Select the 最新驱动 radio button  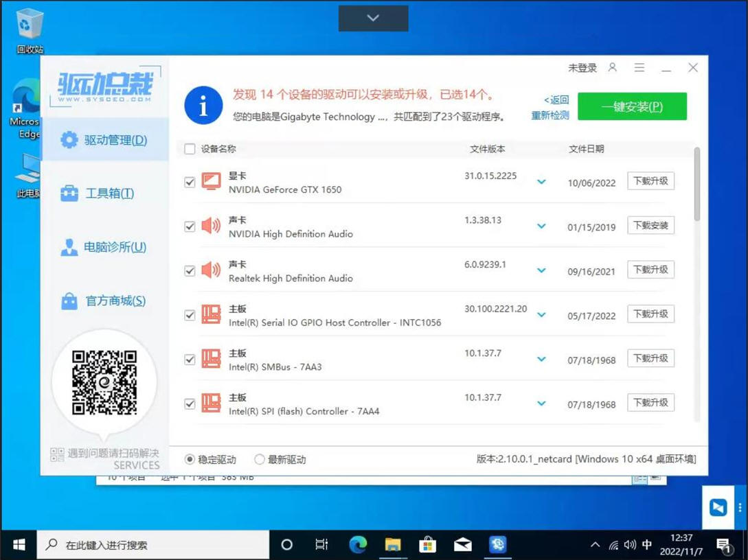tap(259, 459)
